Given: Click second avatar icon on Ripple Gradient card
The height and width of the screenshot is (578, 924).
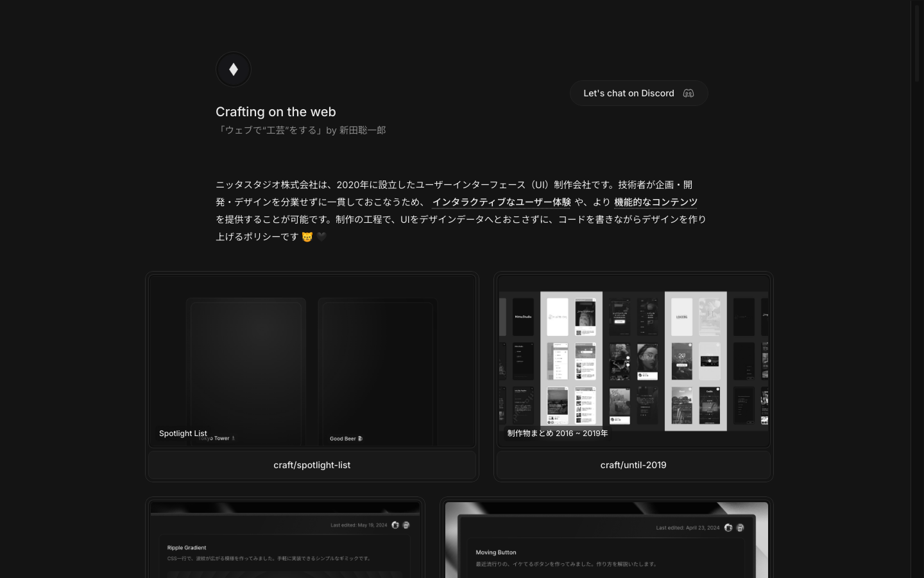Looking at the screenshot, I should pyautogui.click(x=406, y=525).
